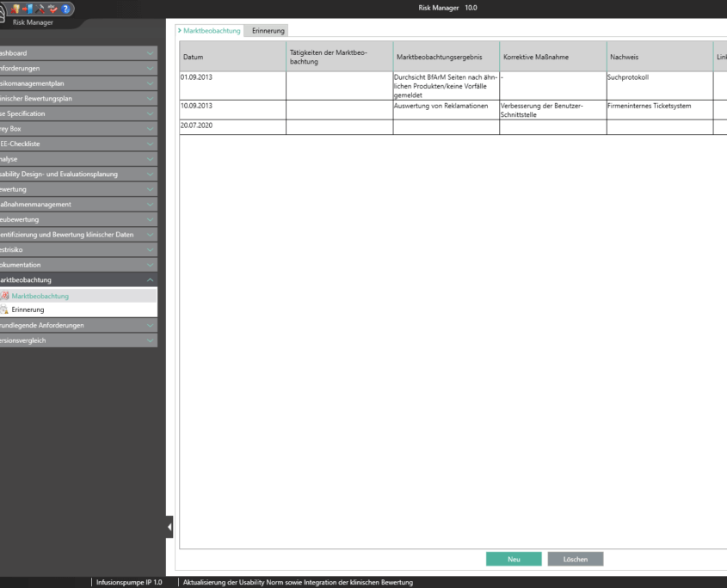Click the red checkmark spell-check icon
This screenshot has height=588, width=727.
[x=52, y=9]
